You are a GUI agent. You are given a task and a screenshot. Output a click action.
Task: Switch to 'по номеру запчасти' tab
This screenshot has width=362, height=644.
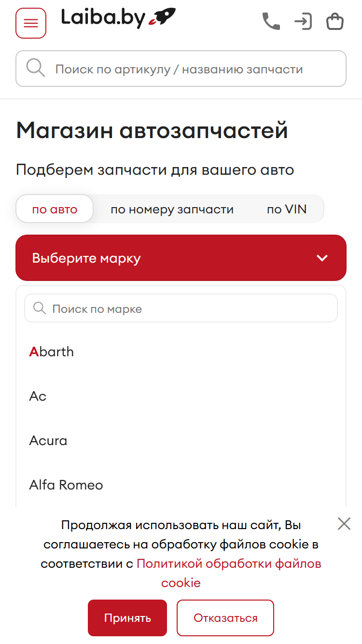172,209
